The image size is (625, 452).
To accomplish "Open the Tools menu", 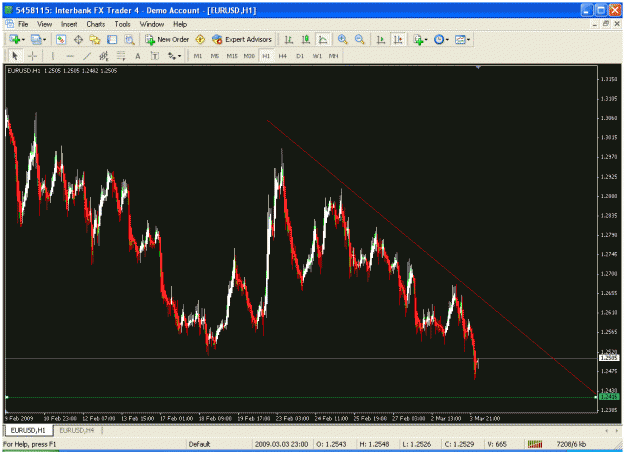I will (122, 24).
